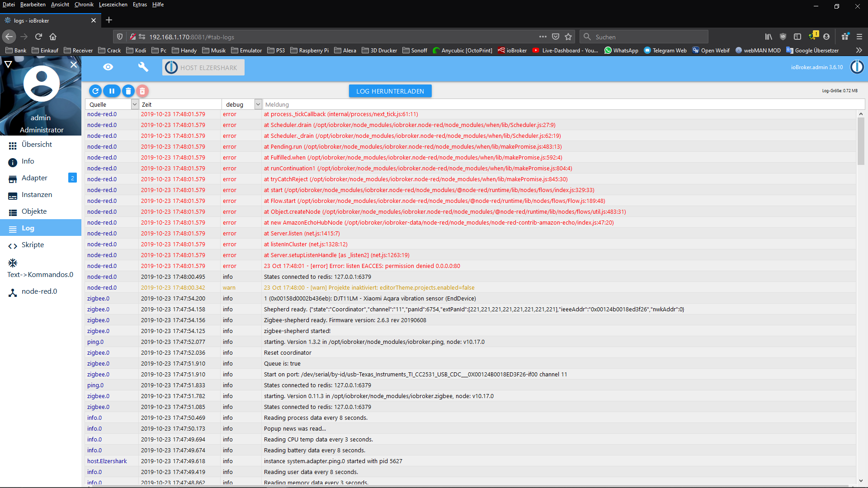
Task: Open the Alexa bookmark folder
Action: click(345, 50)
